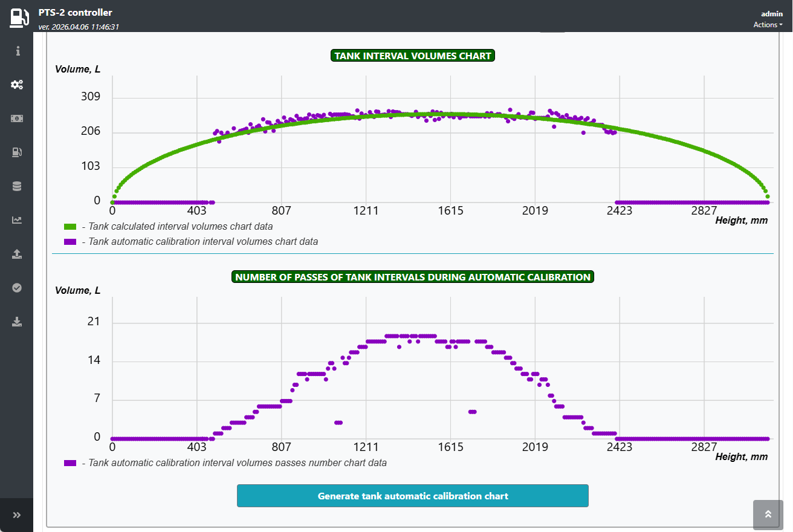The image size is (793, 532).
Task: Open the database stack sidebar icon
Action: tap(17, 186)
